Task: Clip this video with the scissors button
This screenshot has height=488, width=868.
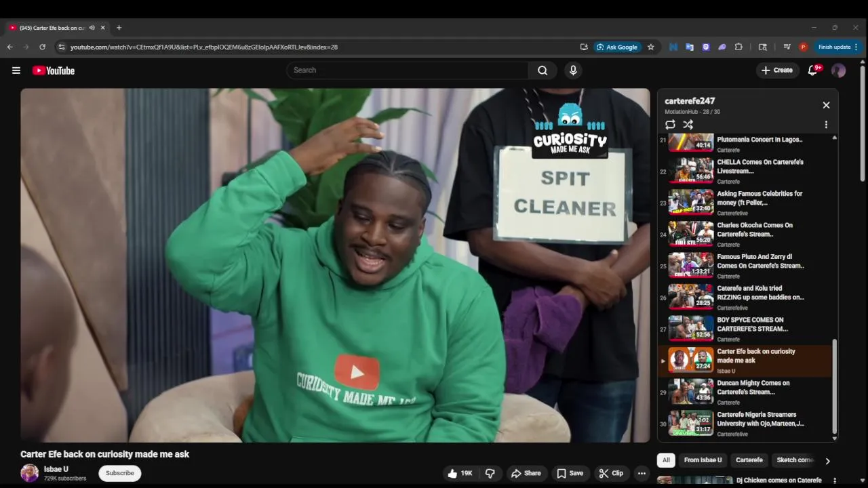Action: point(611,473)
